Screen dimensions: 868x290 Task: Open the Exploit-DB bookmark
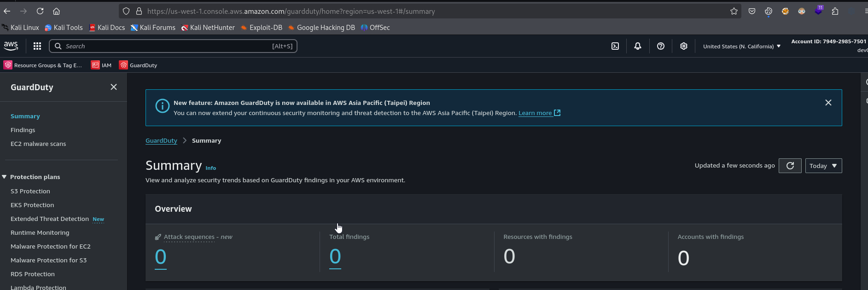[261, 28]
